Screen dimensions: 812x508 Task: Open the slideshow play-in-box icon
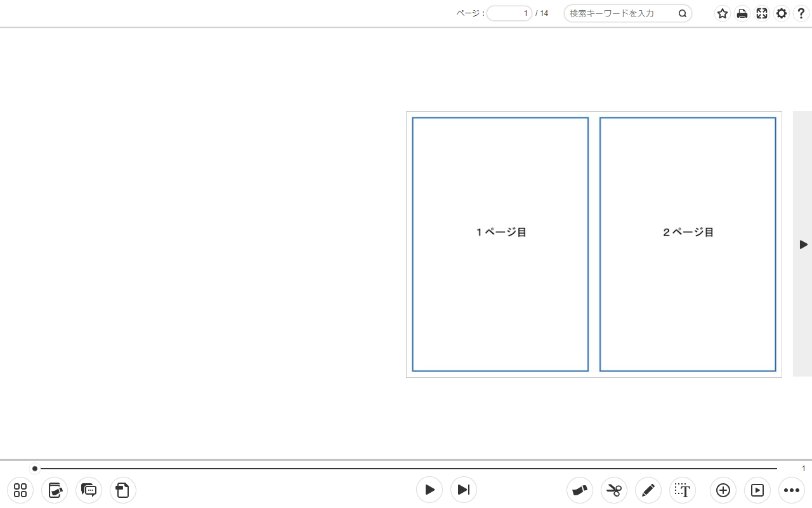(x=757, y=490)
